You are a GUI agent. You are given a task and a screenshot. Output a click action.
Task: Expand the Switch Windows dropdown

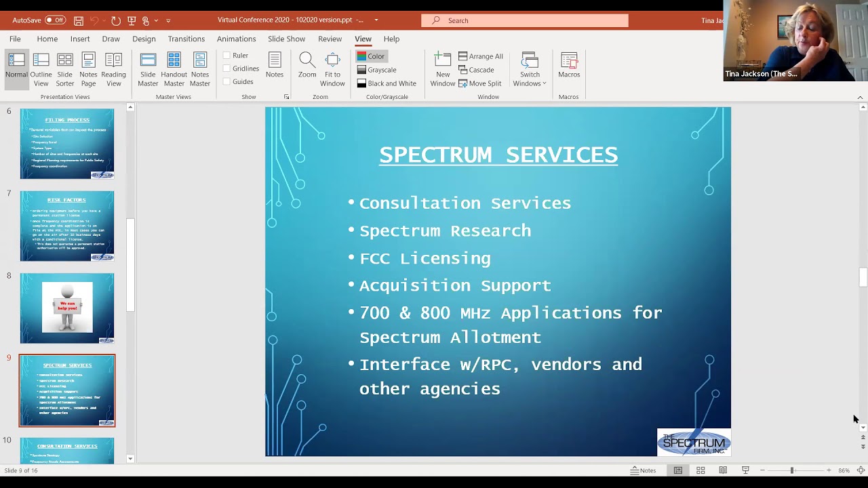click(x=530, y=70)
